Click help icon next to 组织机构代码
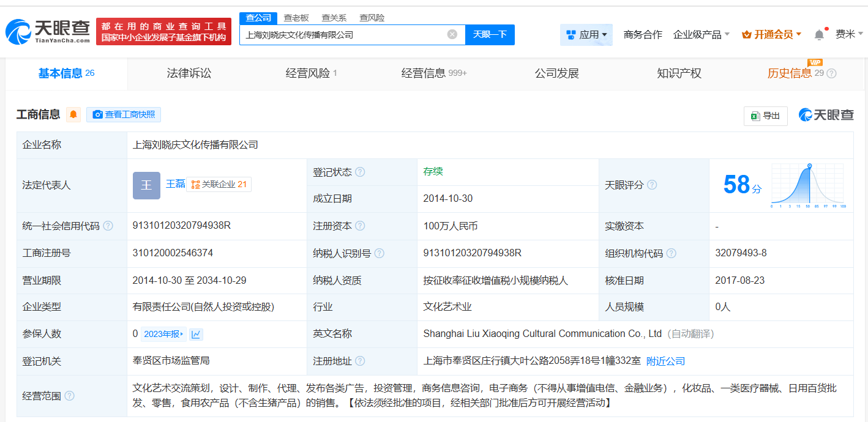 [x=672, y=253]
